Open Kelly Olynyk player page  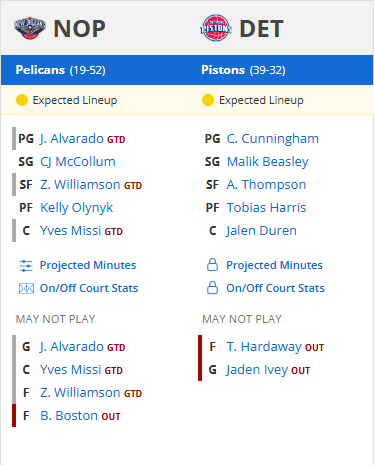click(x=76, y=208)
